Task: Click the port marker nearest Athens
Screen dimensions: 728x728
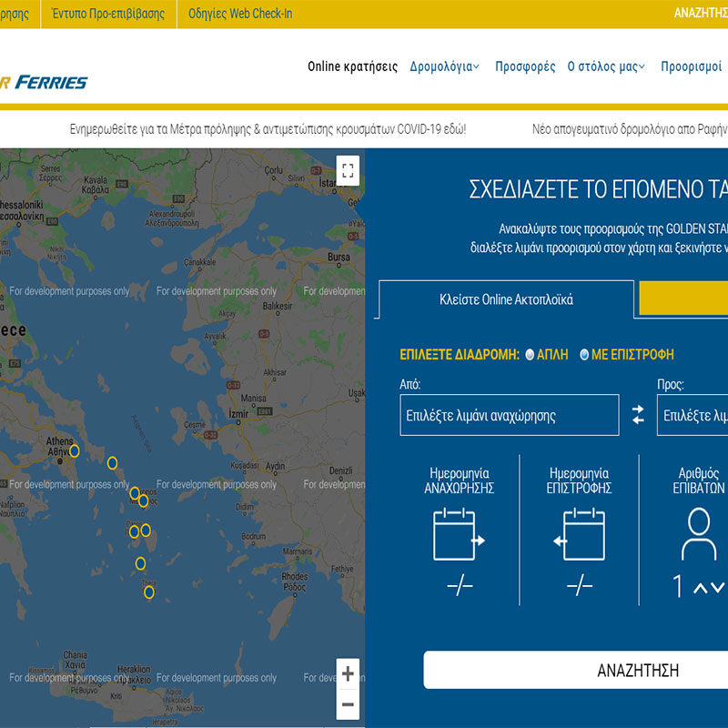Action: tap(75, 450)
